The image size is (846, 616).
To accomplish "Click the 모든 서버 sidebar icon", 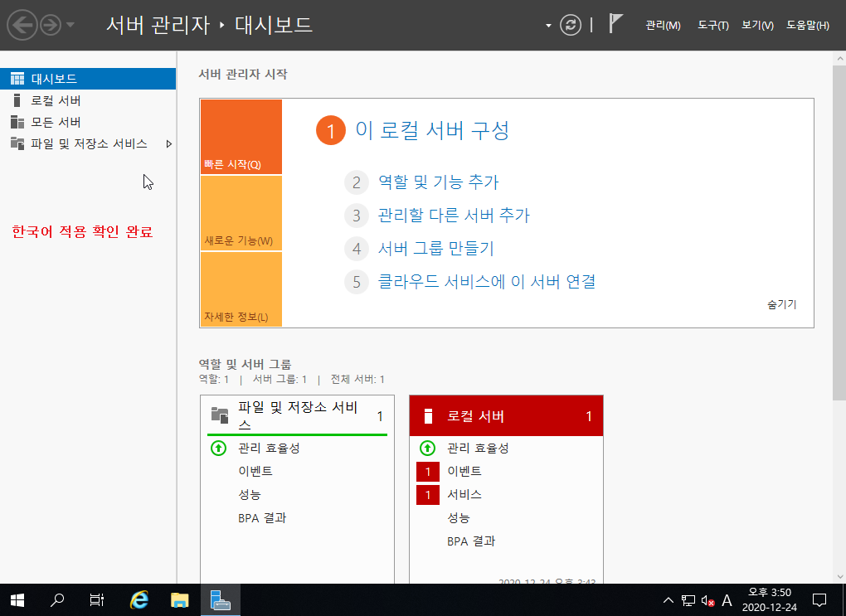I will pos(17,122).
